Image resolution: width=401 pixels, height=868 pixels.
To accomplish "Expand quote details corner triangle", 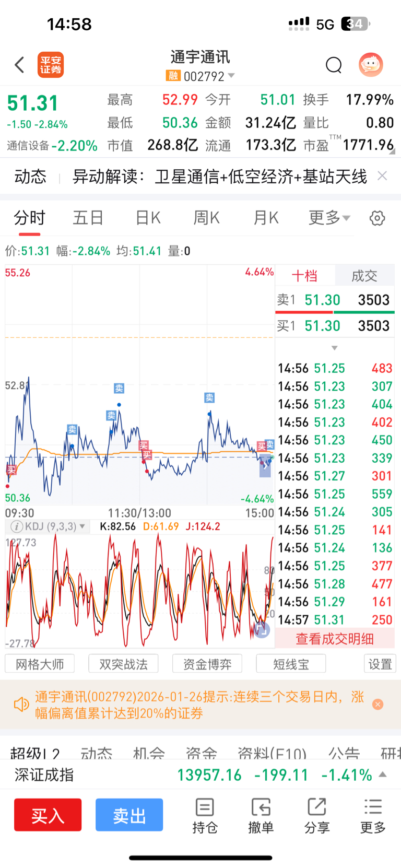I will point(392,151).
